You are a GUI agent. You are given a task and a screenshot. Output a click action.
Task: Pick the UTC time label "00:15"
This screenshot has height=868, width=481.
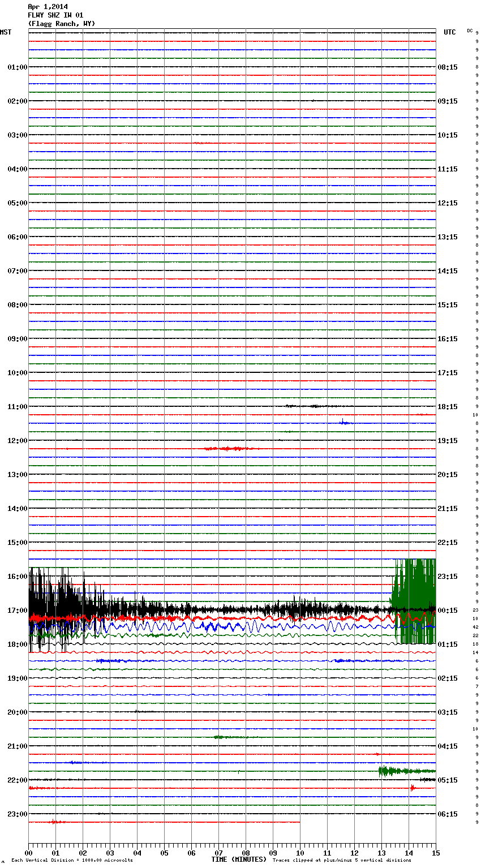click(x=448, y=611)
